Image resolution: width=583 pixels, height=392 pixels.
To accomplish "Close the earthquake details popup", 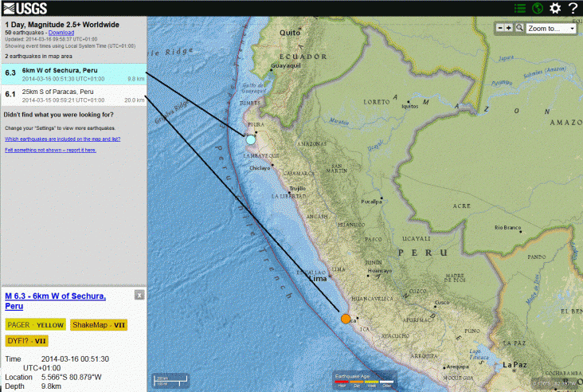I will (139, 295).
